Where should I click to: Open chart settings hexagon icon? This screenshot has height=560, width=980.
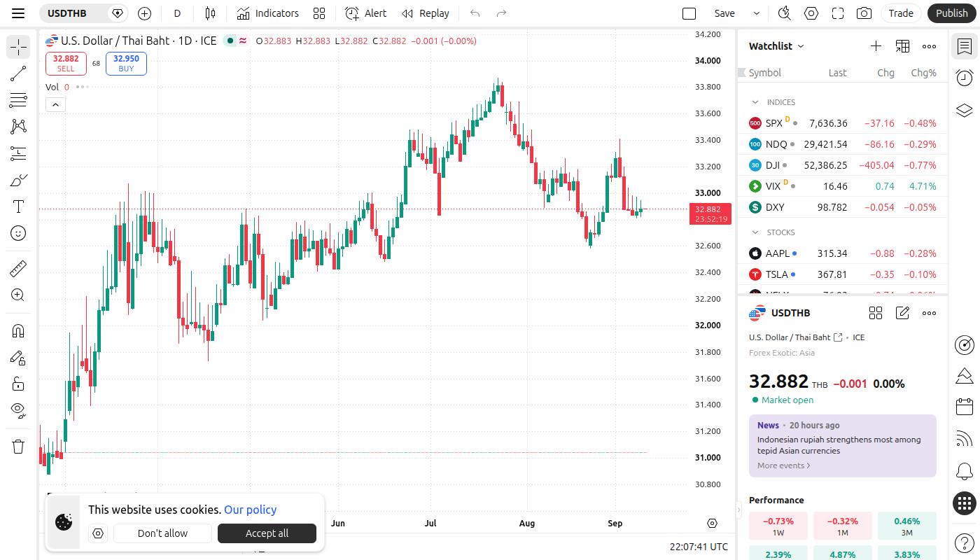(811, 13)
